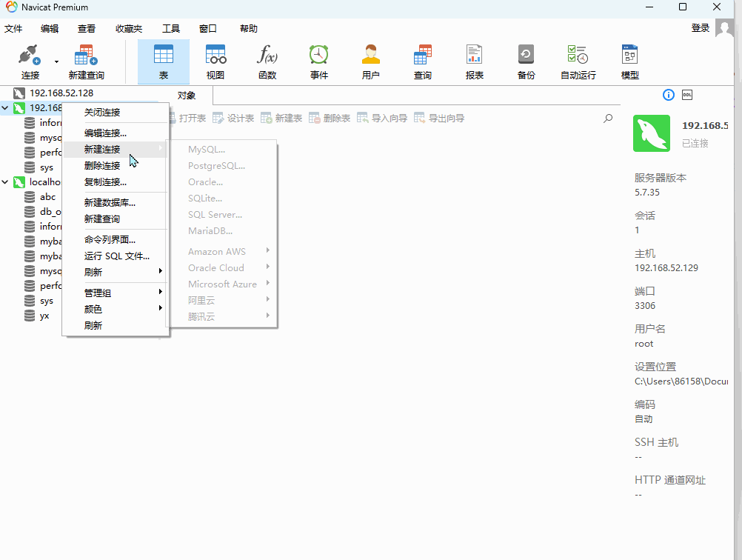Click the user avatar icon beside 登录

tap(724, 28)
